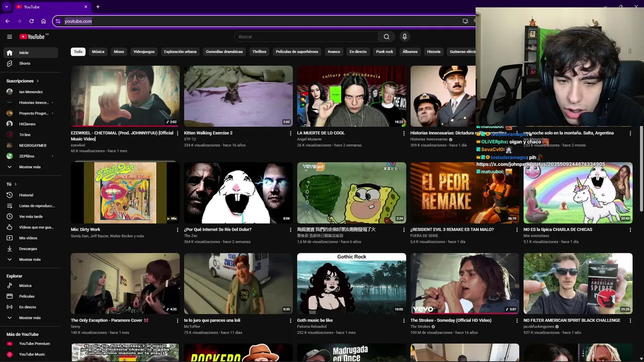Viewport: 644px width, 362px height.
Task: Open En directo under Explorar
Action: pos(31,307)
